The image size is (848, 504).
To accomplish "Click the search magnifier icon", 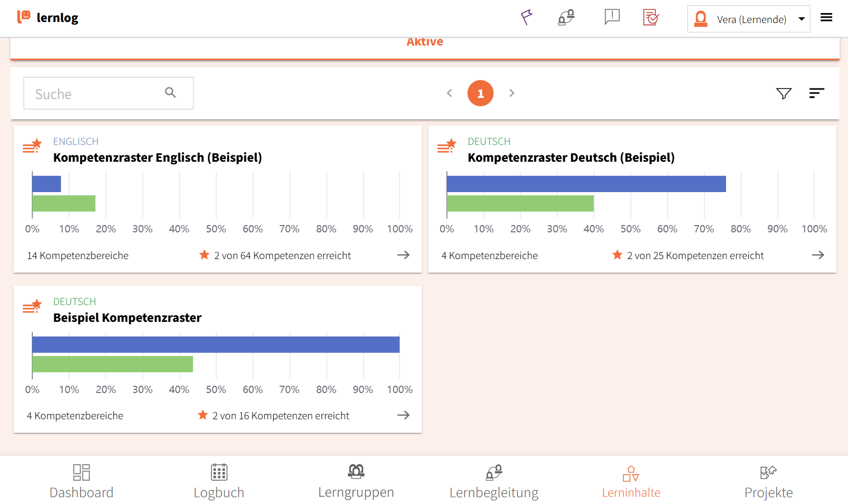I will point(171,93).
